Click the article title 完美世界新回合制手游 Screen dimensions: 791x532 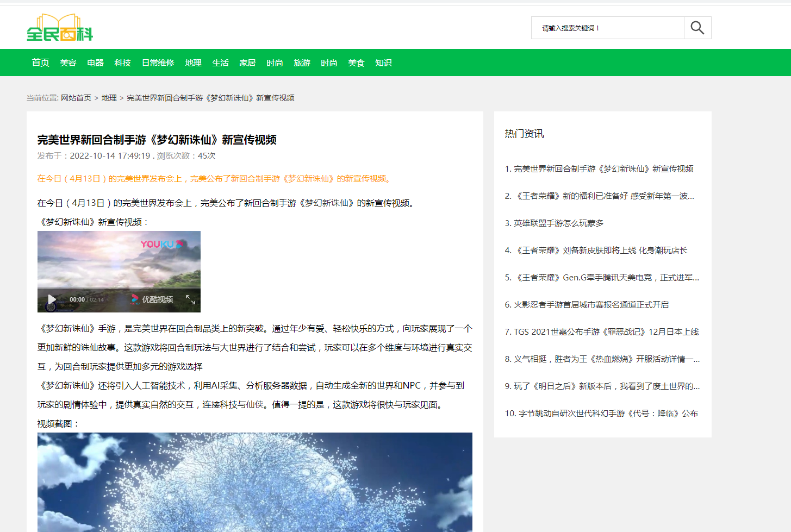click(157, 140)
